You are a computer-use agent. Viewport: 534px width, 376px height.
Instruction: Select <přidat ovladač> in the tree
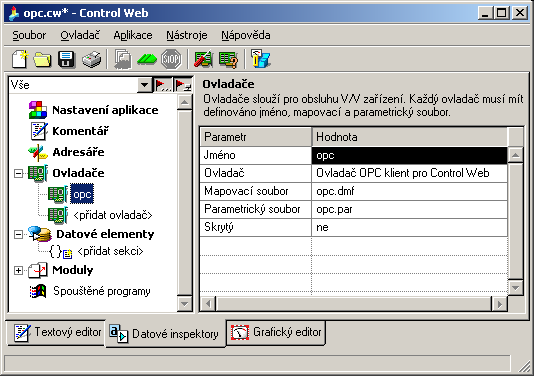click(113, 215)
